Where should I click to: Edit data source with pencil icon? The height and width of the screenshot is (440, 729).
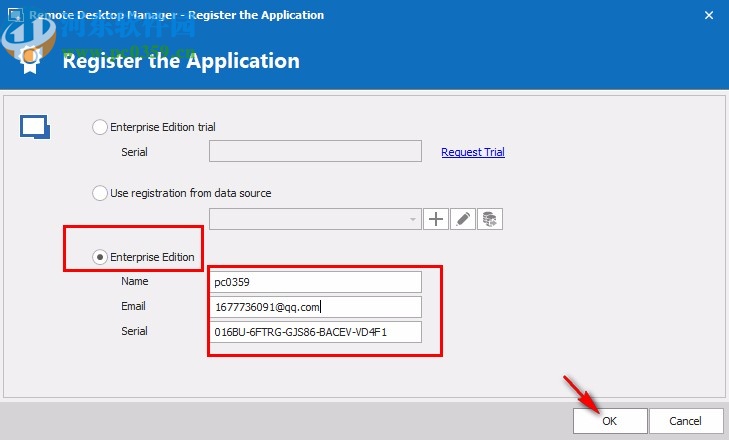coord(463,219)
